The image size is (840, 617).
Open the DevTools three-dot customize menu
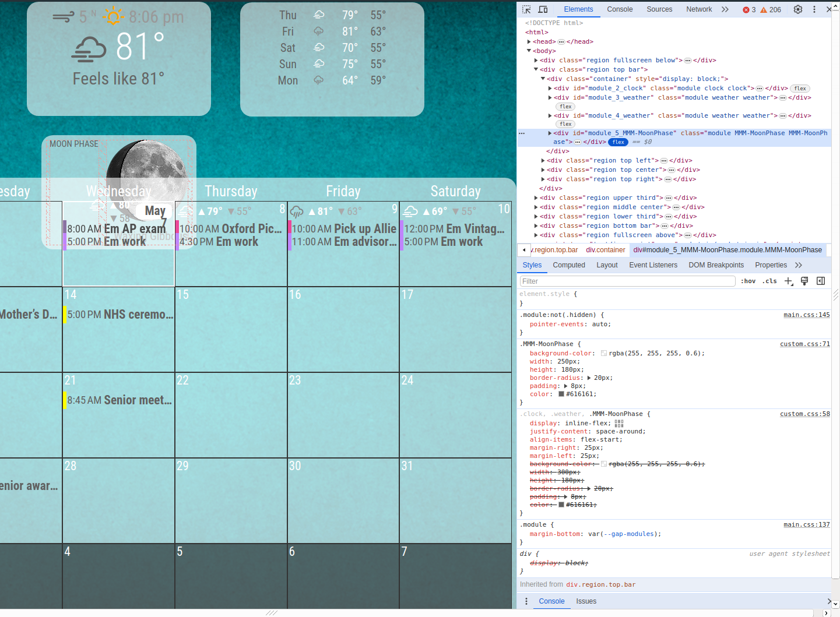(x=814, y=9)
